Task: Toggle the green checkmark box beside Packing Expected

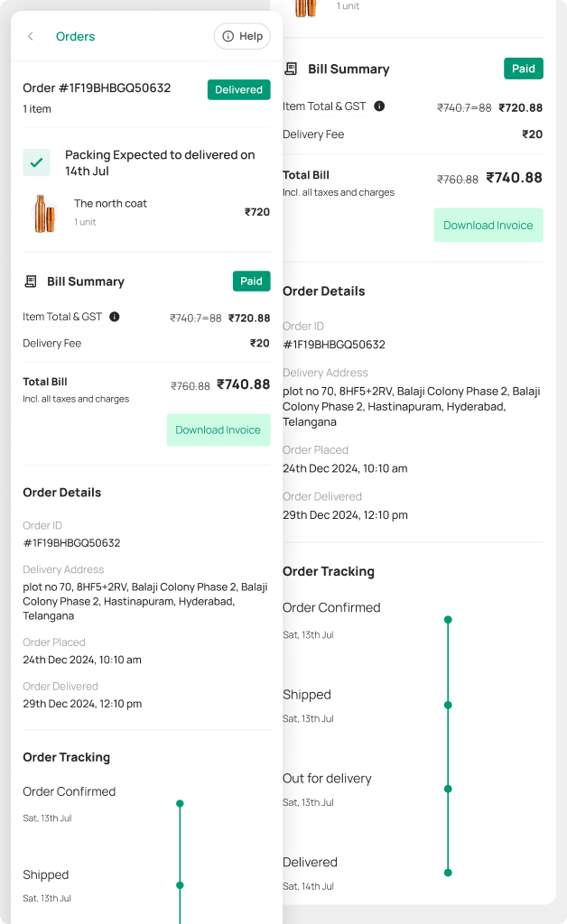Action: 37,162
